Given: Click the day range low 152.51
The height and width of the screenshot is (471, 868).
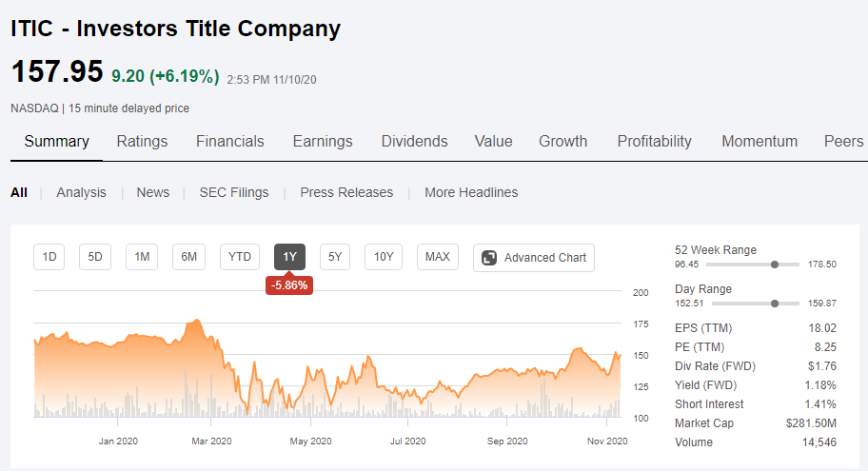Looking at the screenshot, I should click(689, 304).
